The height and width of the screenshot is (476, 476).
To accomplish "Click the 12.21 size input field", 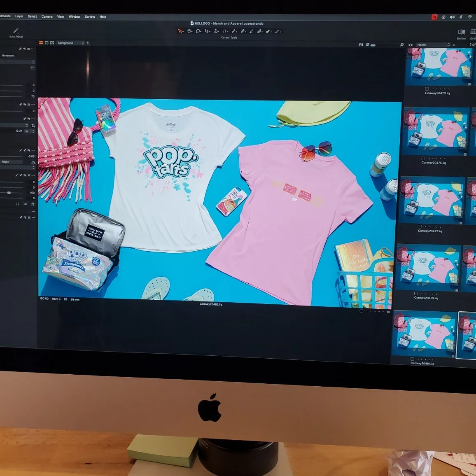I will pos(19,131).
